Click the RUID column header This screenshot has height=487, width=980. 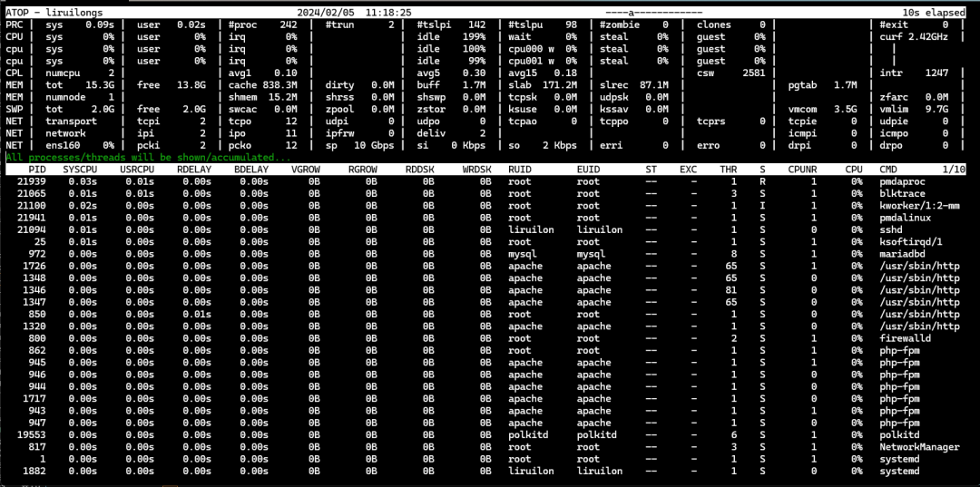[519, 170]
